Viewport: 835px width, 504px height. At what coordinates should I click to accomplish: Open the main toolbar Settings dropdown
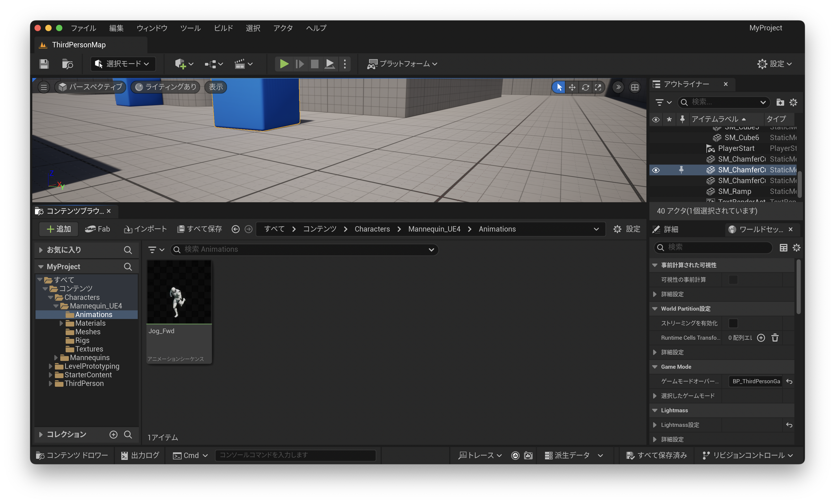(775, 64)
